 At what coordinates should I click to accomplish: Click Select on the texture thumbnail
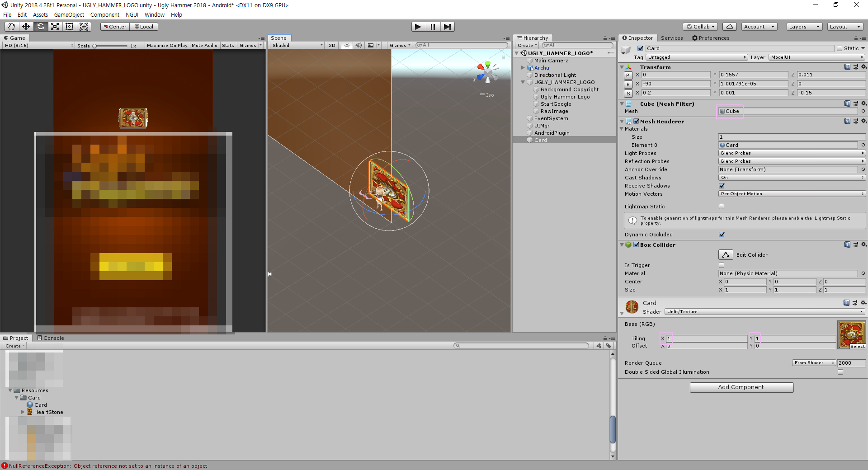tap(857, 347)
